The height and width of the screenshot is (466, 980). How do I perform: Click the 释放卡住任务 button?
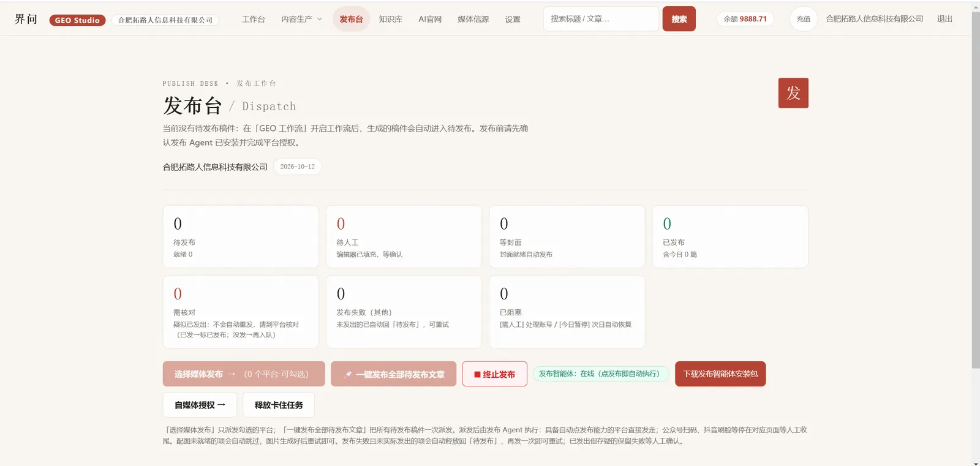279,405
